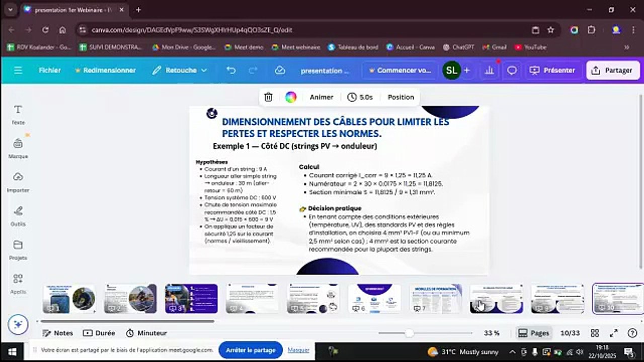Adjust the zoom slider handle

pos(409,333)
